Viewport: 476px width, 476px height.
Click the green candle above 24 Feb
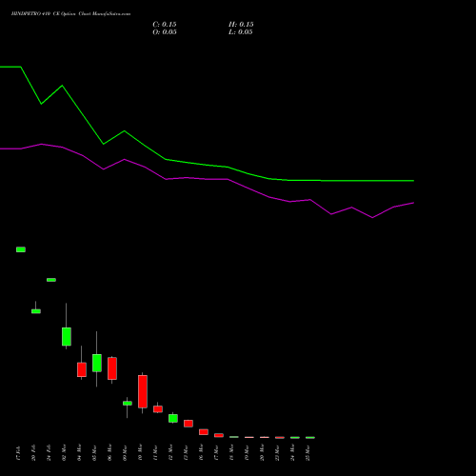pyautogui.click(x=51, y=280)
